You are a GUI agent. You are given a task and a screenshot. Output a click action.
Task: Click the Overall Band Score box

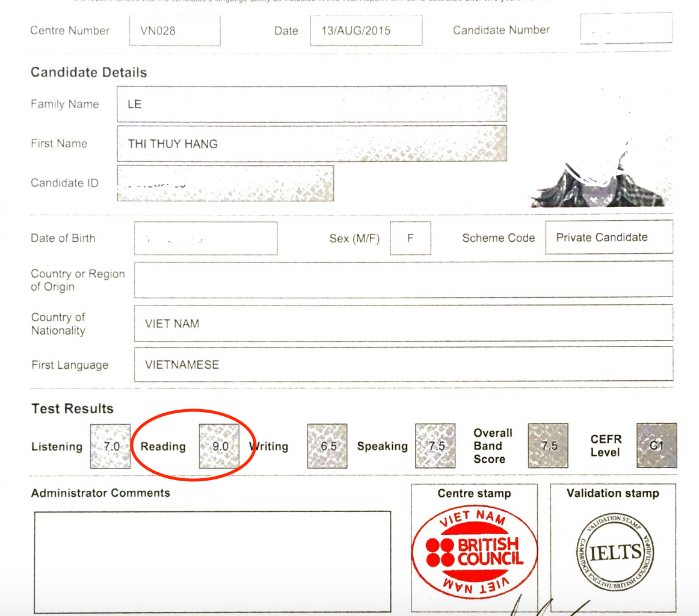pyautogui.click(x=548, y=446)
